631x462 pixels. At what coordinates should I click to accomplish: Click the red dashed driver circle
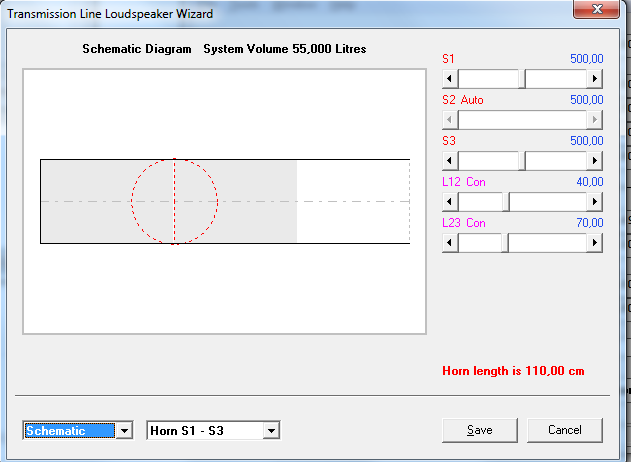(174, 201)
